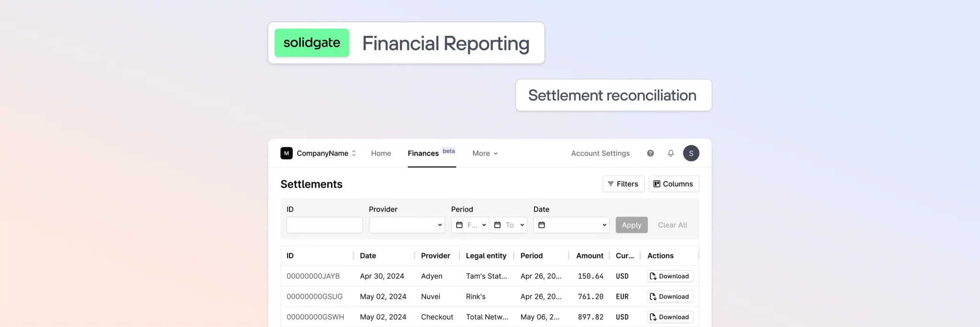Click the Tam's Stat... legal entity cell
980x327 pixels.
coord(487,276)
